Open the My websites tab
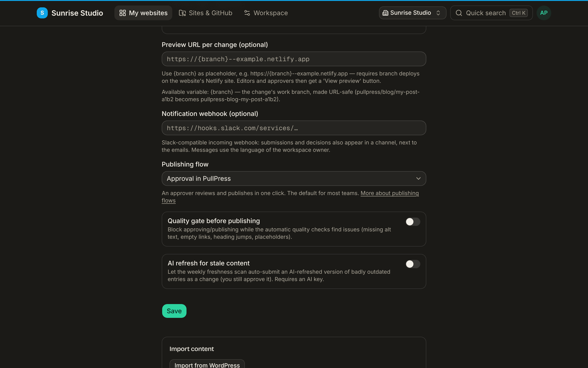Viewport: 588px width, 368px height. pyautogui.click(x=143, y=13)
